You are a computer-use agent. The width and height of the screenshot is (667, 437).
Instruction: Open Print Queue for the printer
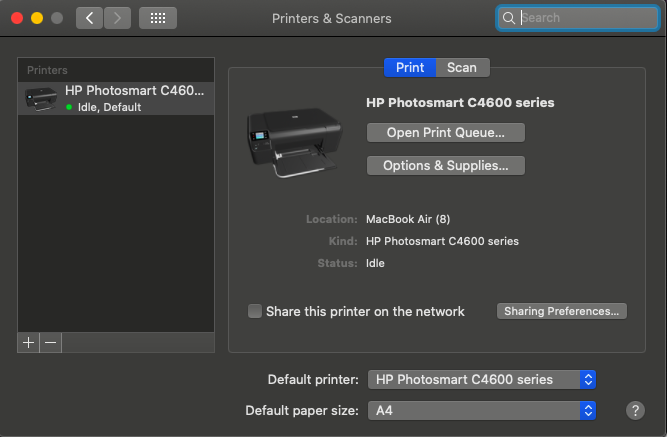[x=445, y=132]
